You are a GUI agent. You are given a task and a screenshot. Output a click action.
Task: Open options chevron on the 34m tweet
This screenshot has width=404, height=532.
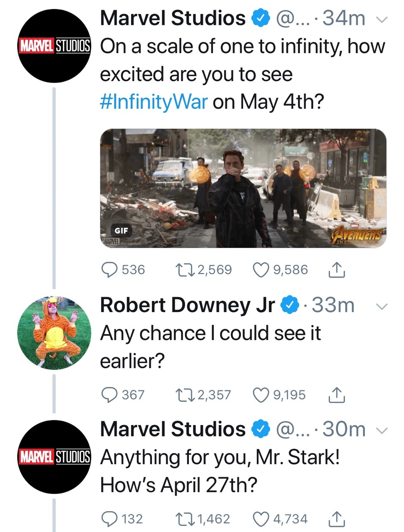382,19
